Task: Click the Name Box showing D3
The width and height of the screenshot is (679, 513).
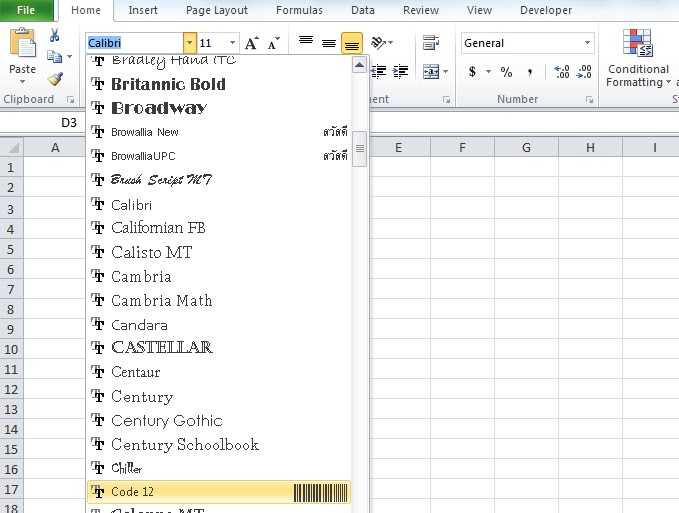Action: 43,123
